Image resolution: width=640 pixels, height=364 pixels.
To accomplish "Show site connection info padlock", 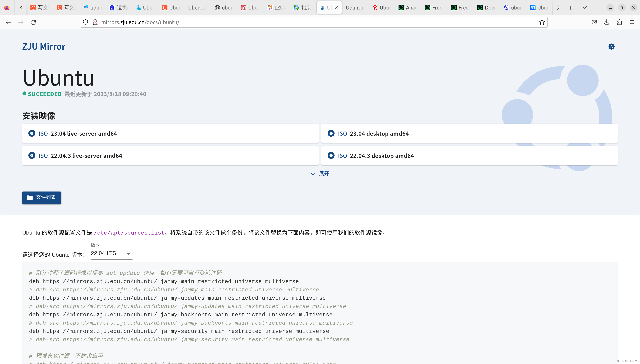I will [95, 22].
